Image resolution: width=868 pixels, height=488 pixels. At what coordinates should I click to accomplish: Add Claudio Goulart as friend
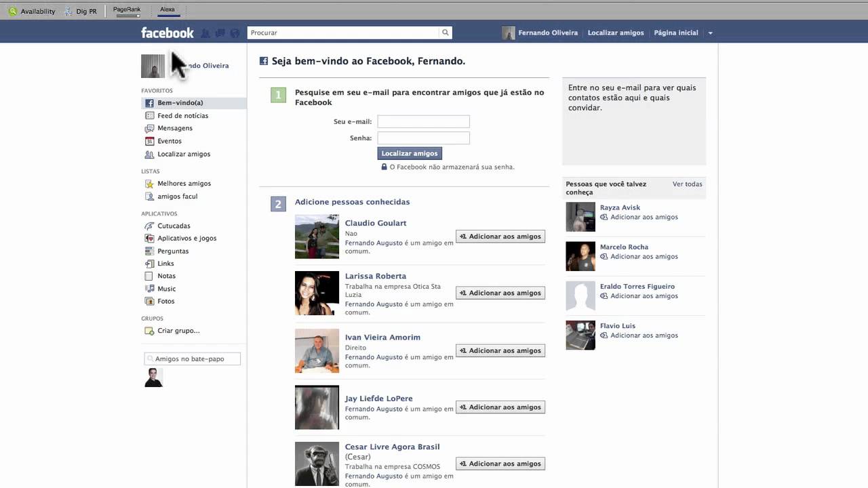(x=500, y=237)
